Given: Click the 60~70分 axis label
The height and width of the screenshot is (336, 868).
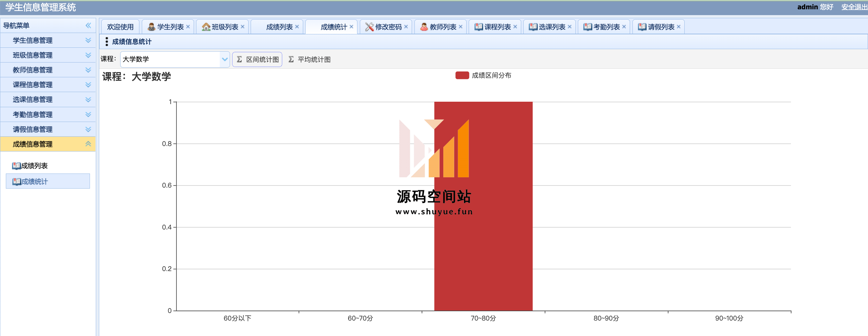Looking at the screenshot, I should pyautogui.click(x=361, y=318).
